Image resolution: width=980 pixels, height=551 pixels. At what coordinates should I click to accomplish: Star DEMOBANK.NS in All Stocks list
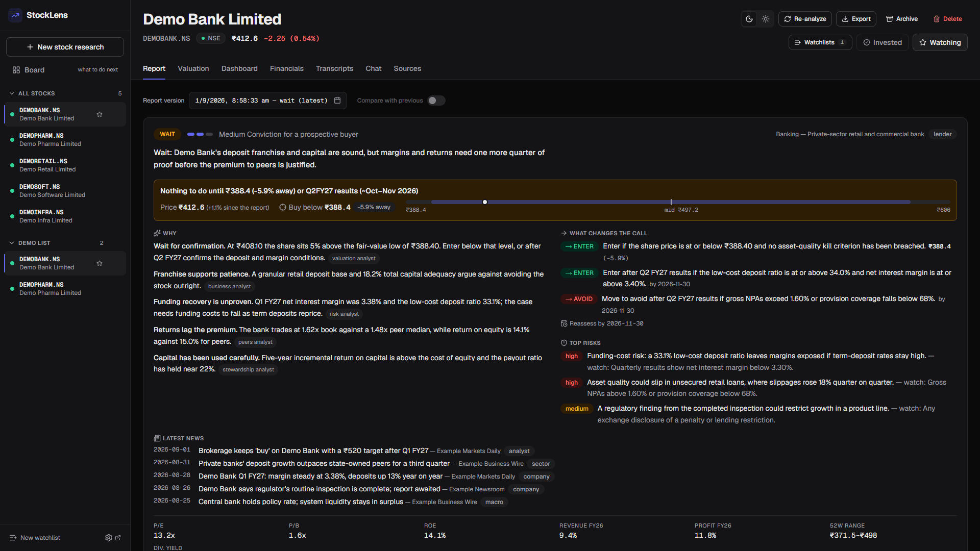pyautogui.click(x=100, y=114)
